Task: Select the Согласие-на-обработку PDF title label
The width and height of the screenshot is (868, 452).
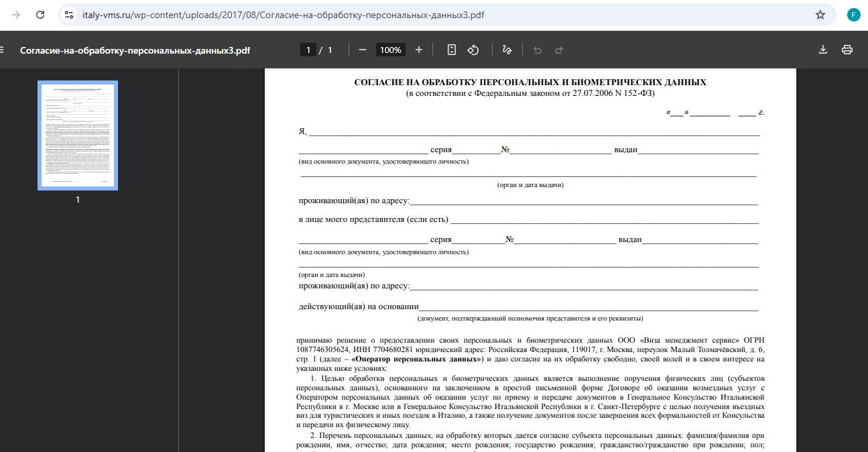Action: pyautogui.click(x=134, y=49)
